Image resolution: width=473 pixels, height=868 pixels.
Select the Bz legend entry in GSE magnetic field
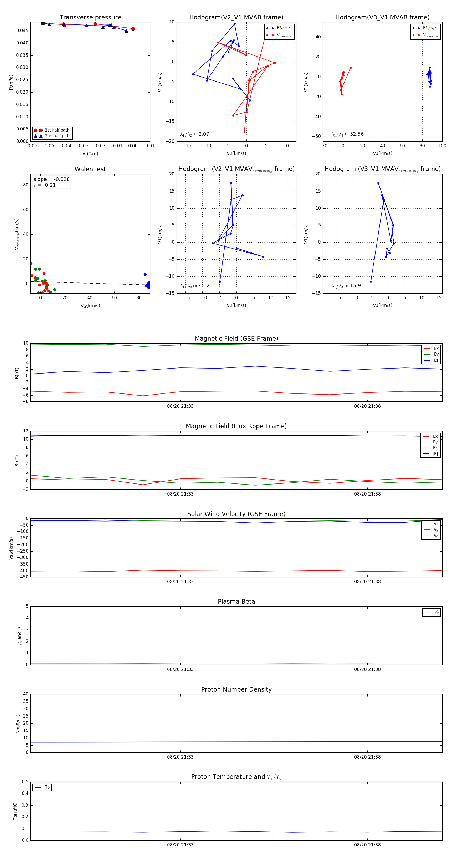click(x=431, y=361)
